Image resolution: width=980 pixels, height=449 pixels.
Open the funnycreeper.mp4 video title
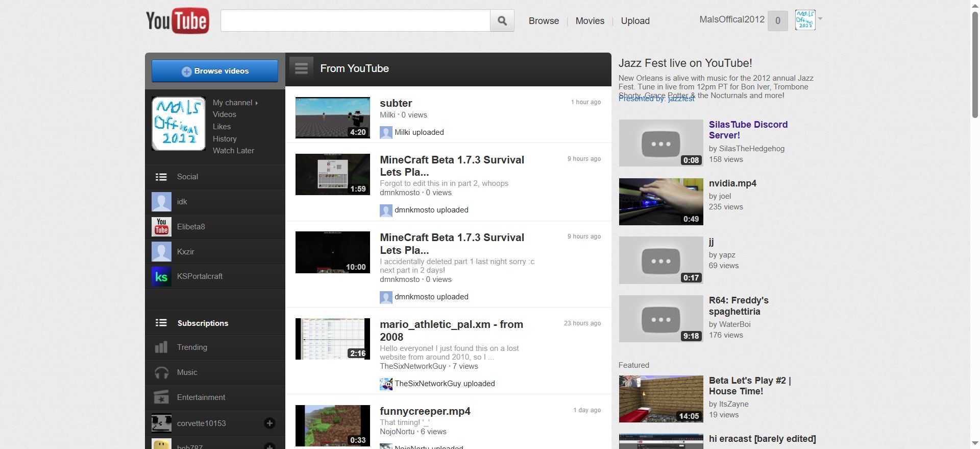pyautogui.click(x=425, y=411)
